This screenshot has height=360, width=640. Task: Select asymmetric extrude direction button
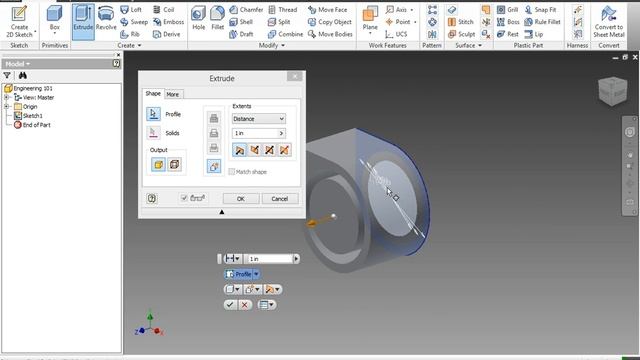coord(284,150)
